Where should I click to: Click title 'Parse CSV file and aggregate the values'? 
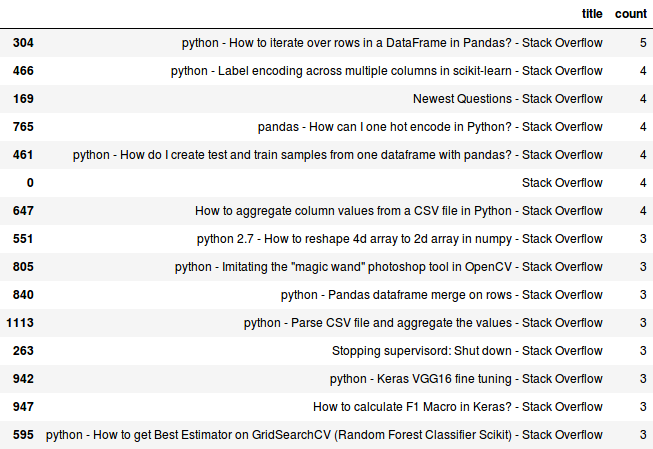[423, 323]
